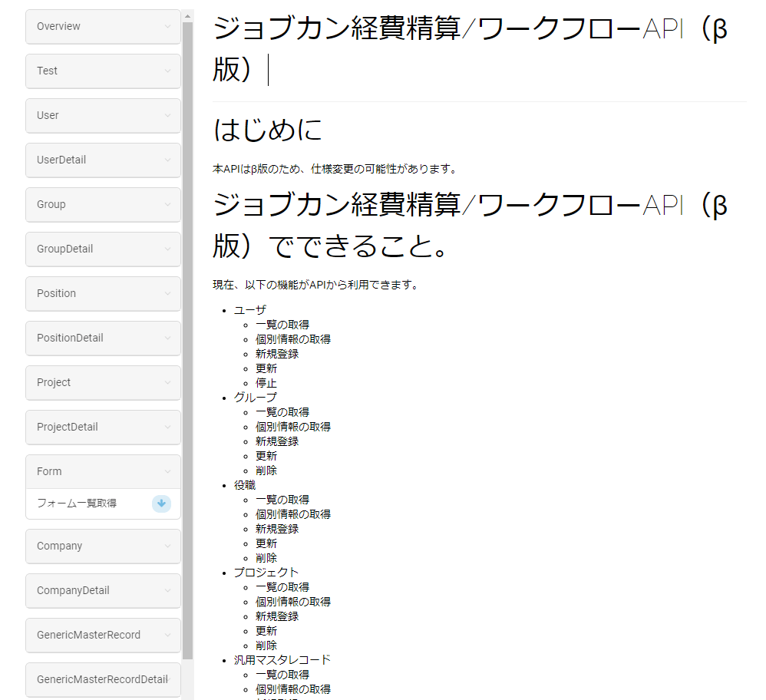The width and height of the screenshot is (766, 700).
Task: Expand the ProjectDetail section chevron
Action: pos(167,427)
